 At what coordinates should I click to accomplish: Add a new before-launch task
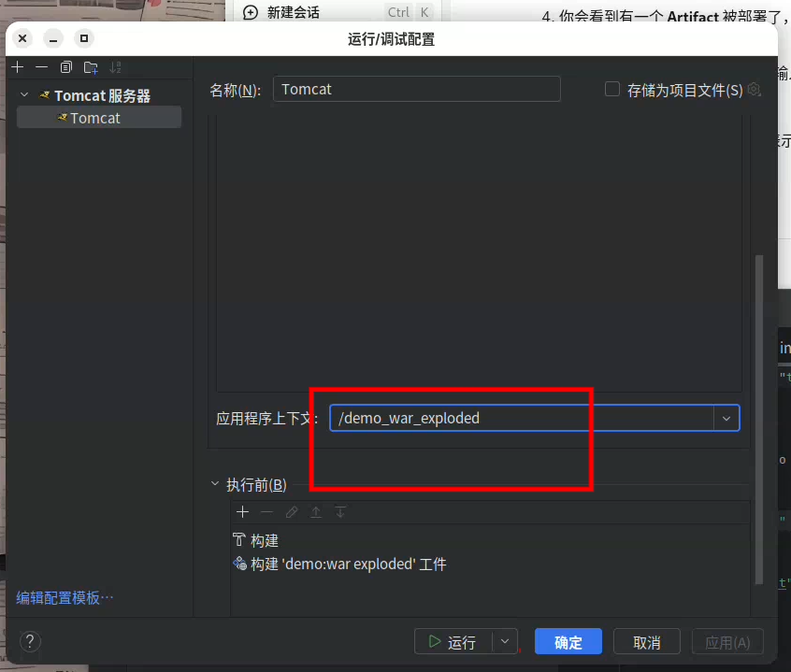(242, 512)
